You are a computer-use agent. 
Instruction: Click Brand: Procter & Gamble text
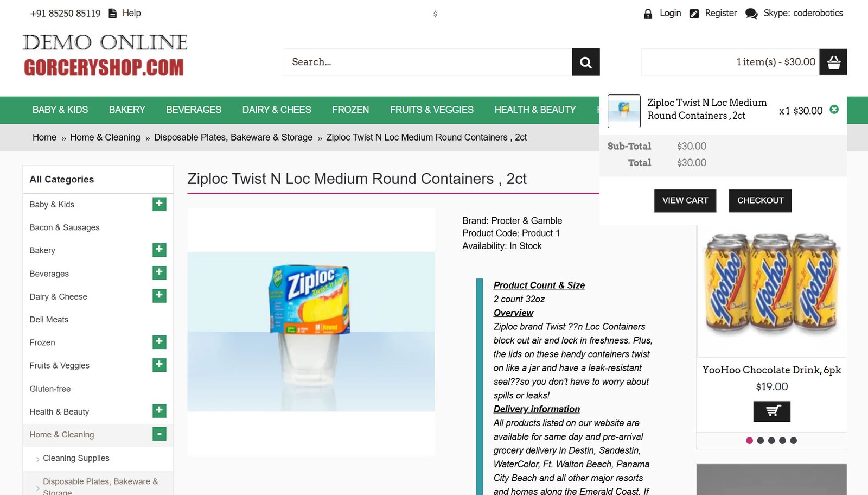click(x=512, y=221)
